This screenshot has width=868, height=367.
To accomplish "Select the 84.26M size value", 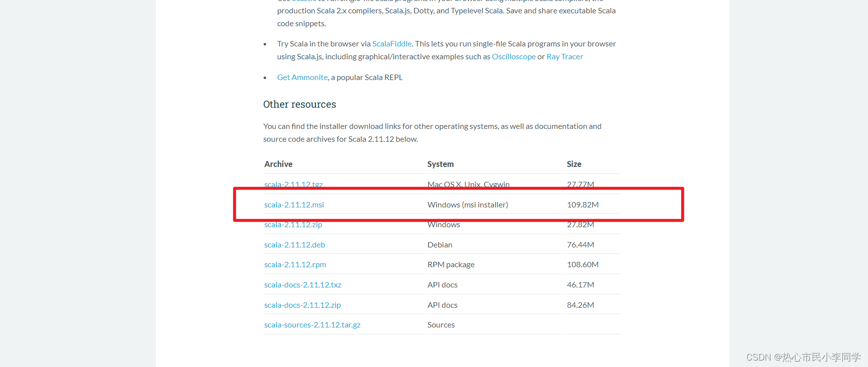I will coord(580,305).
